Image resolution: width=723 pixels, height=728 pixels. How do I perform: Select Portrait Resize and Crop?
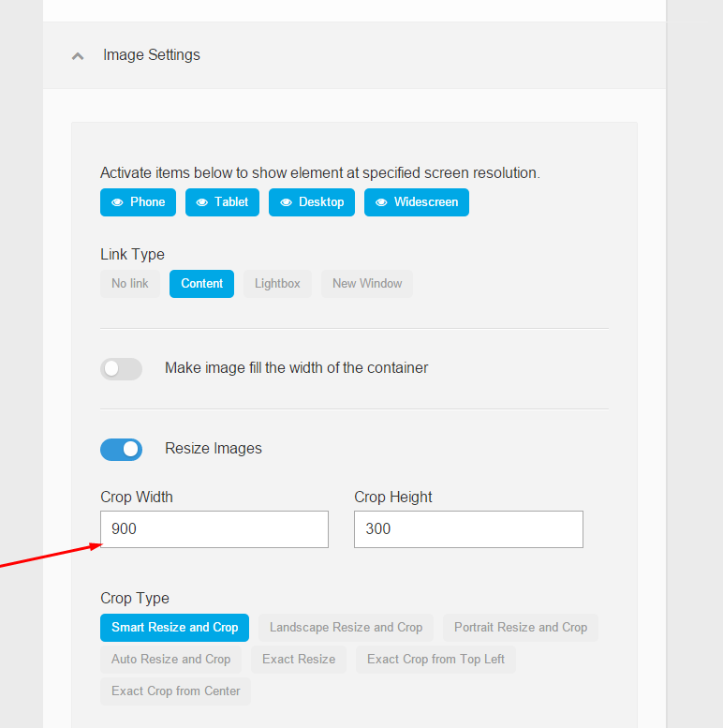[x=521, y=628]
